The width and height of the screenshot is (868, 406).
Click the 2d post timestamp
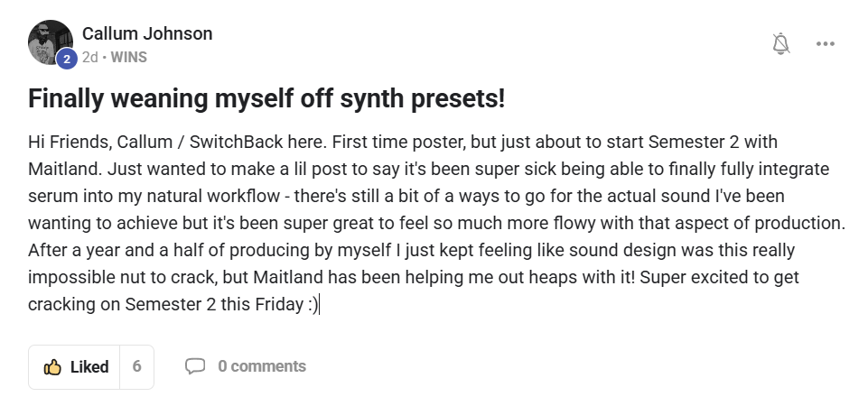pos(89,57)
